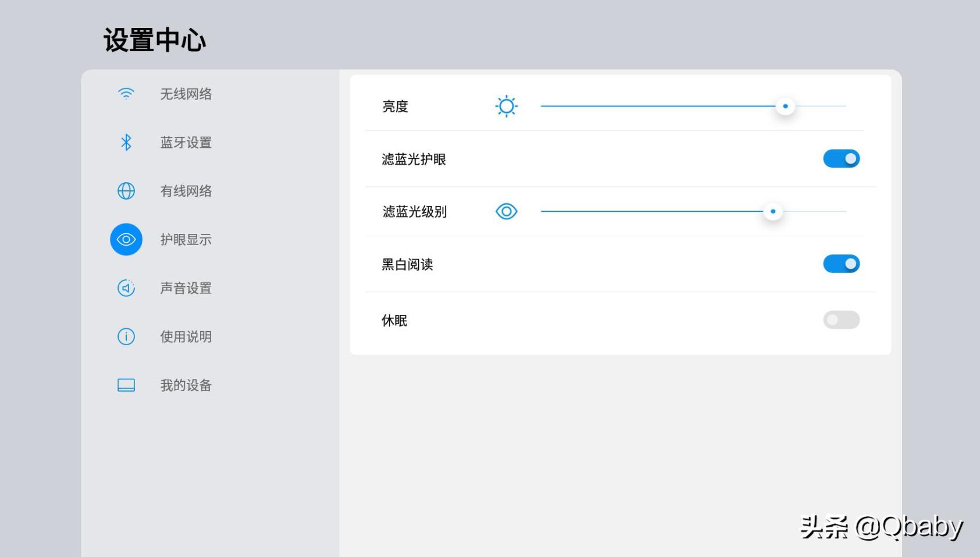Screen dimensions: 980x557
Task: Click the 声音设置 sidebar entry
Action: pos(186,288)
